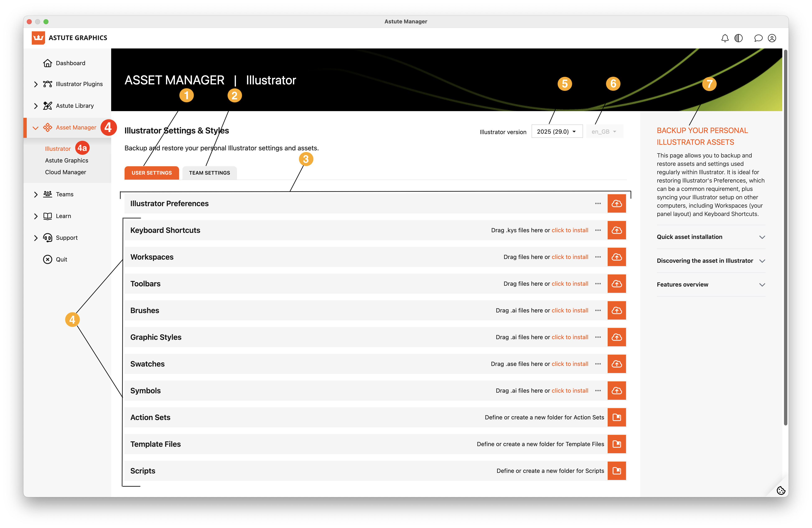Click the Template Files row title
Viewport: 812px width, 528px height.
(156, 444)
